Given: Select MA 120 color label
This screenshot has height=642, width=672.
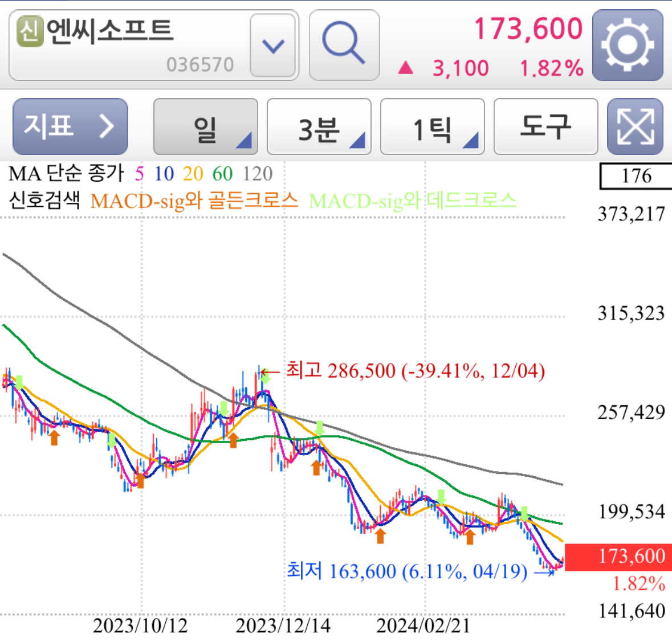Looking at the screenshot, I should point(258,174).
